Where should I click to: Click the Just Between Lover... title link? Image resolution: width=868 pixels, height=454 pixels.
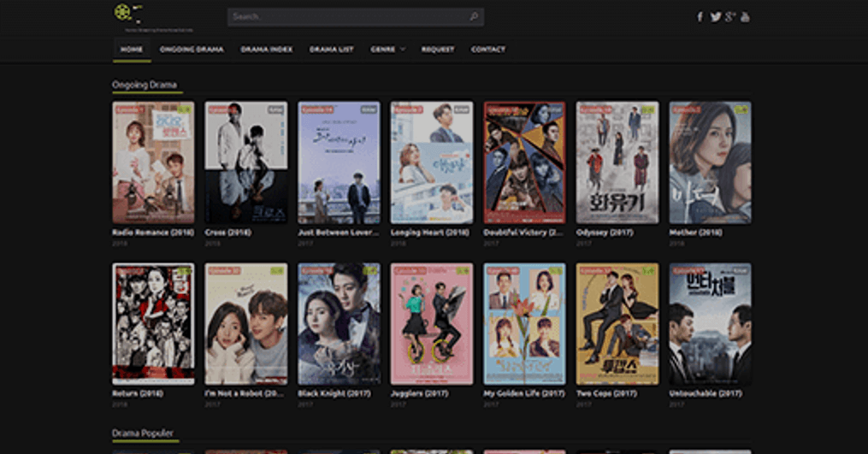[339, 233]
